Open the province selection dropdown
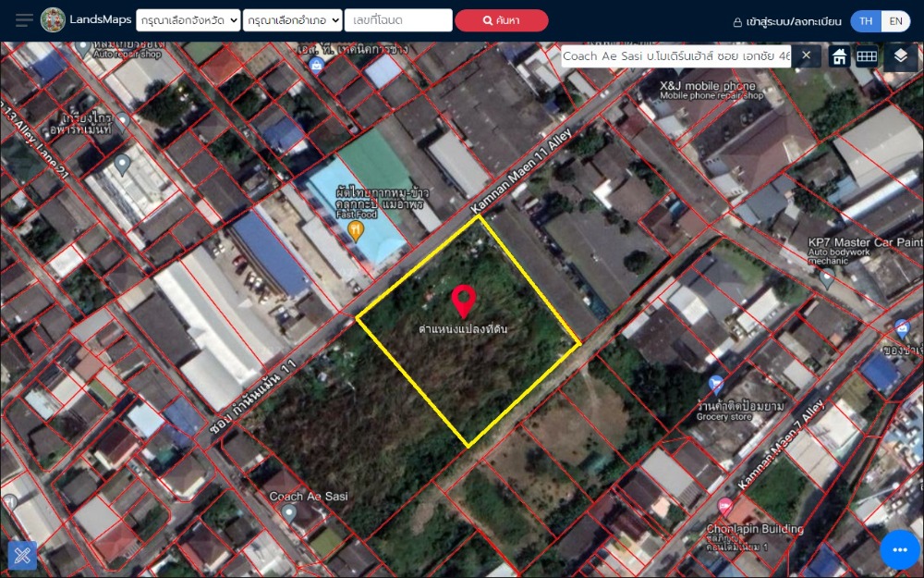 [188, 20]
